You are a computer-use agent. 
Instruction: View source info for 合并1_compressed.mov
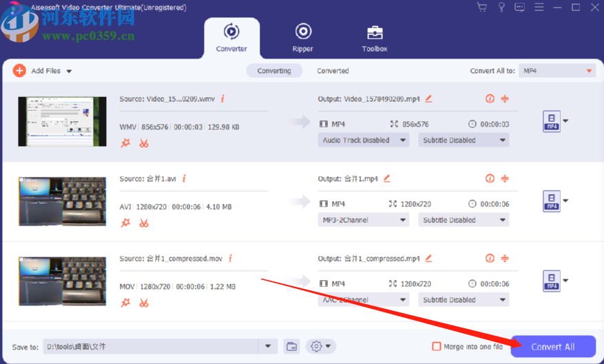230,258
